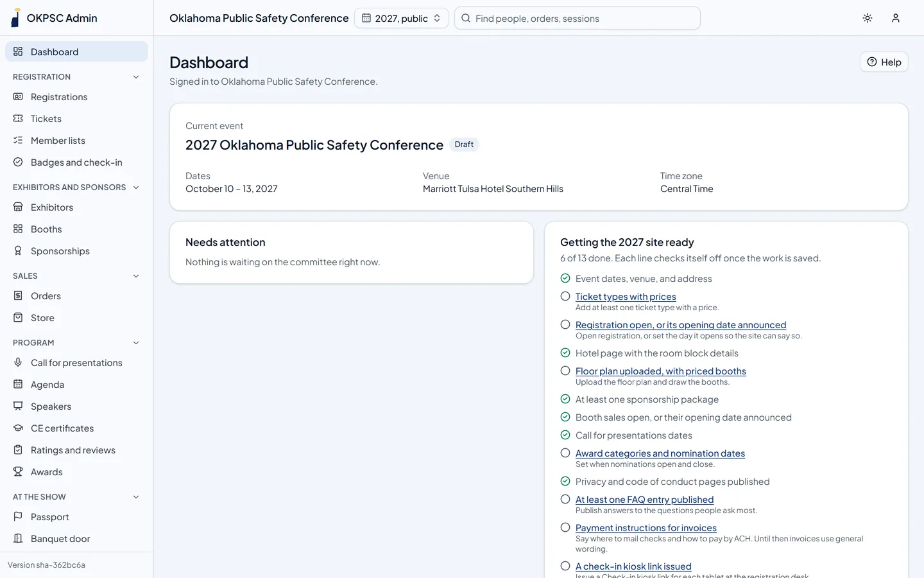The image size is (924, 578).
Task: Click the unchecked circle beside Registration open item
Action: click(565, 324)
